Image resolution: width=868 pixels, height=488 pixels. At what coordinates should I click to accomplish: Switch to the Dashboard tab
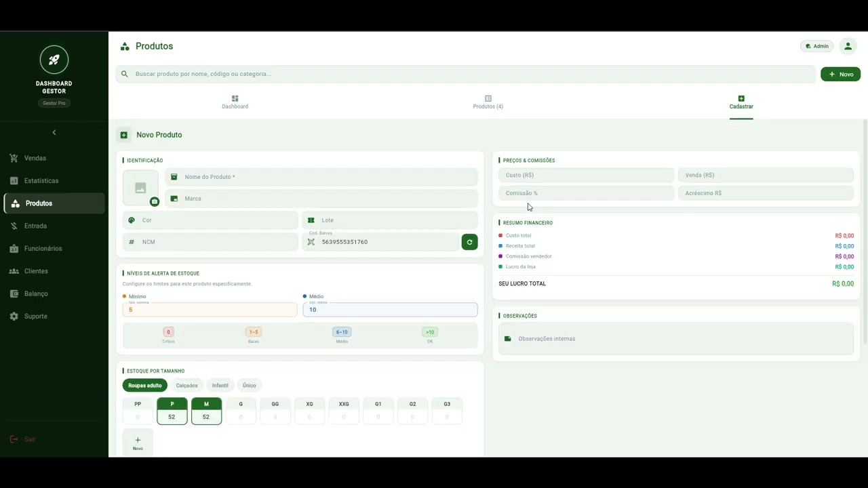[x=235, y=102]
